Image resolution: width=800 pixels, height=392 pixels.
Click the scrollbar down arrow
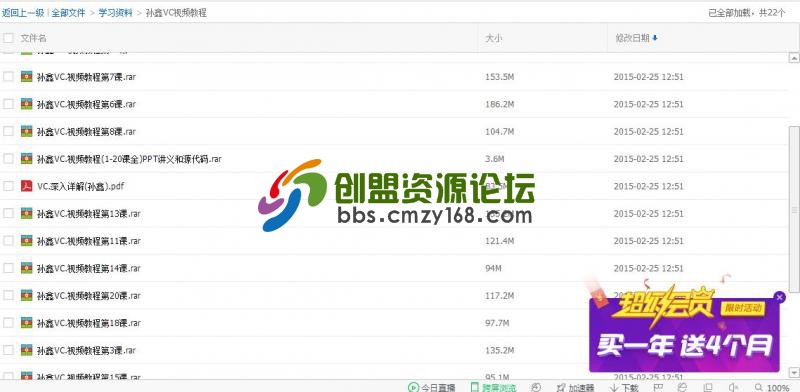pyautogui.click(x=794, y=372)
